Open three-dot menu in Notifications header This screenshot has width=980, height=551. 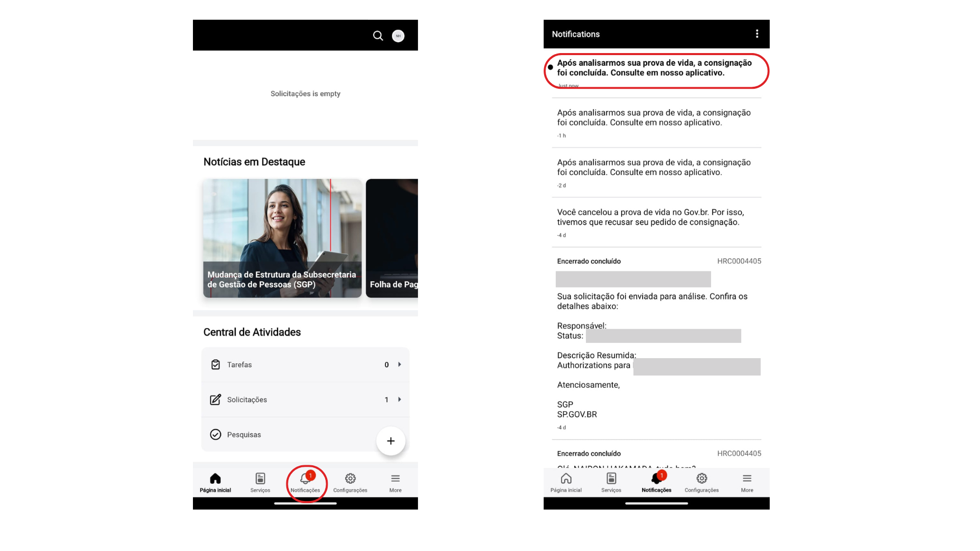pyautogui.click(x=757, y=34)
